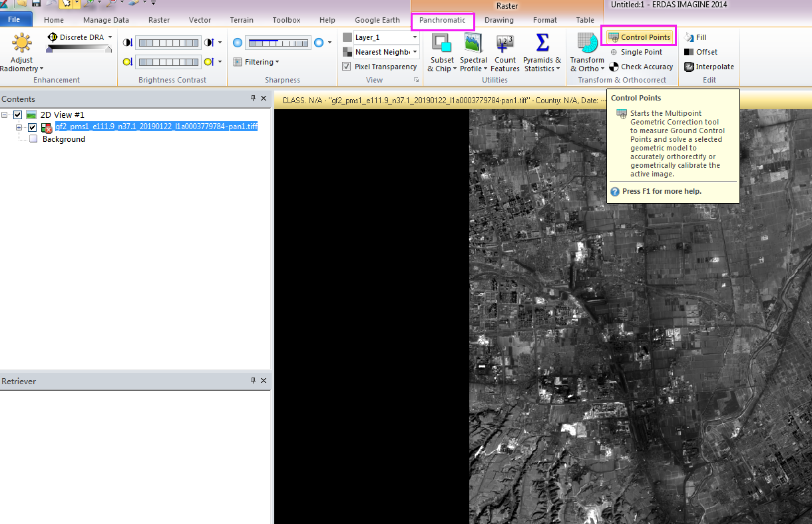Screen dimensions: 812x524
Task: Open the File menu button
Action: (15, 20)
